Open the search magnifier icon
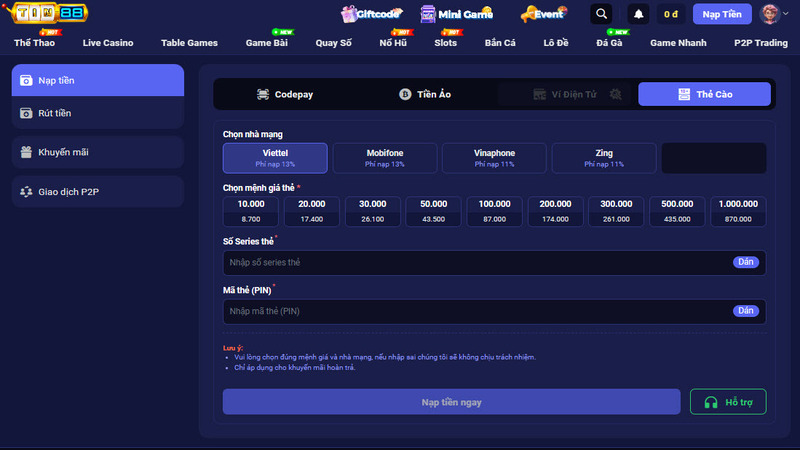Screen dimensions: 800x450 tap(601, 14)
